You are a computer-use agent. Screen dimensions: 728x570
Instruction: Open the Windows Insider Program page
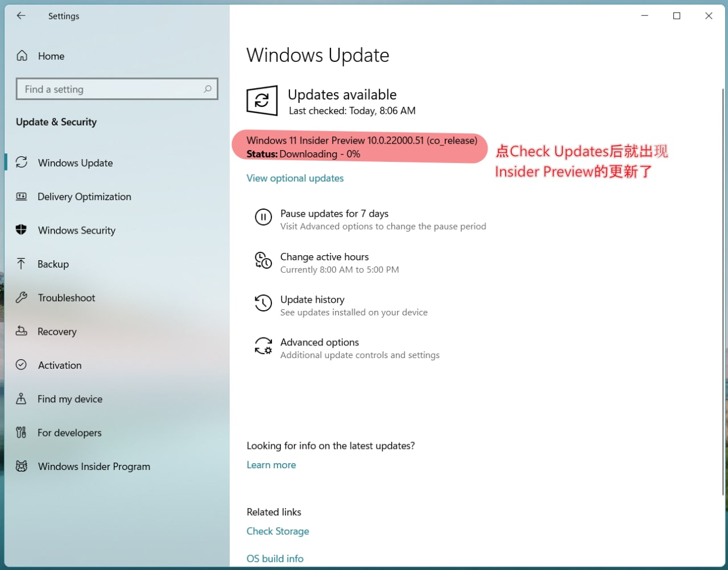click(x=94, y=467)
